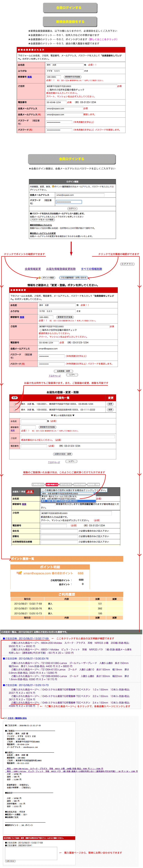
Task: Focus お荷物受取担当者様 field
Action: point(59,542)
